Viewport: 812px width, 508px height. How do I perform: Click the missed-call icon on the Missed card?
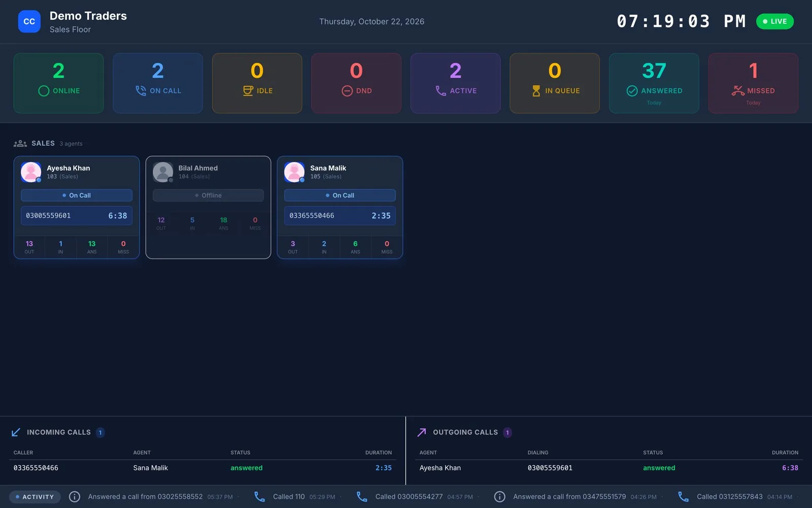(738, 91)
